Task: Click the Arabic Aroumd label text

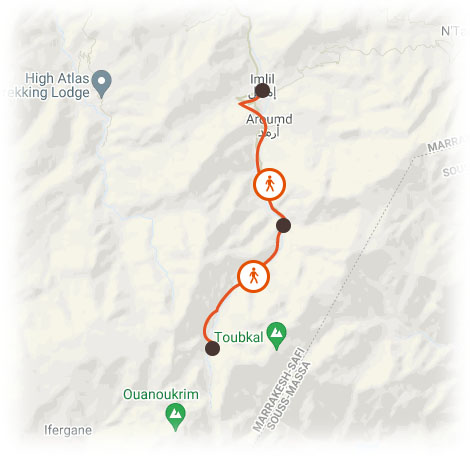Action: coord(269,132)
